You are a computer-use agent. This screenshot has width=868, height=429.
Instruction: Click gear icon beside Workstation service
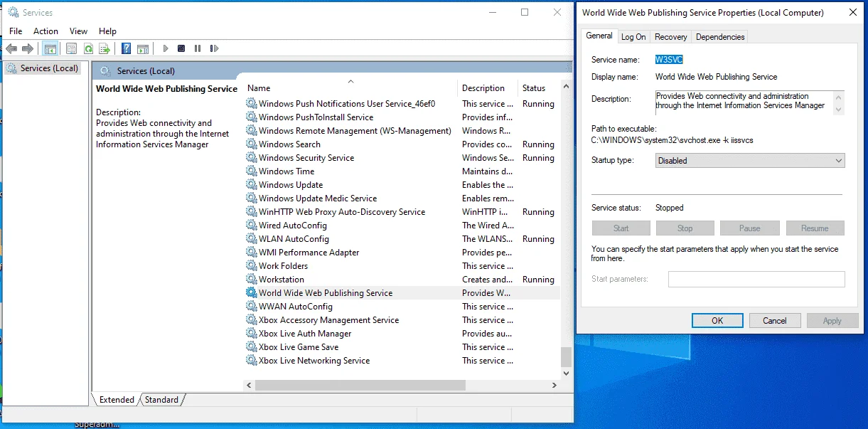point(251,280)
